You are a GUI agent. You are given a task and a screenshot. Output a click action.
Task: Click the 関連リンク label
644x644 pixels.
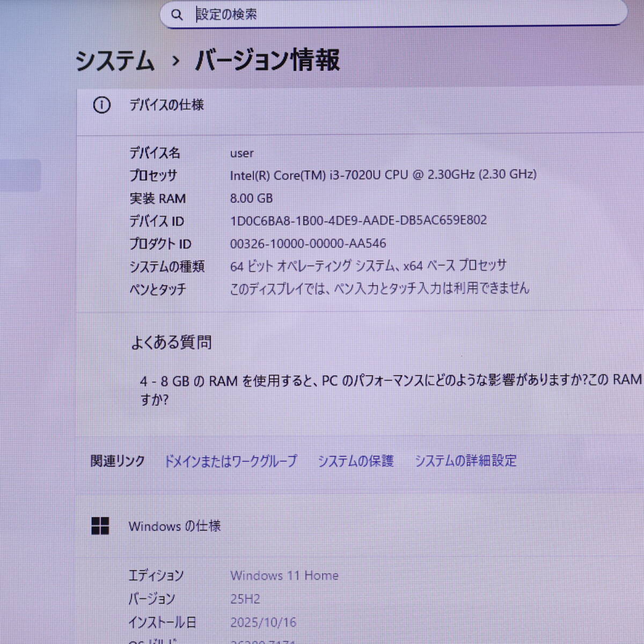118,461
